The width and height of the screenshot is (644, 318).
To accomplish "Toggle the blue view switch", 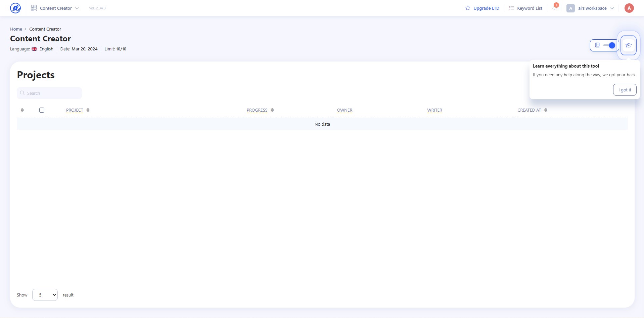I will [x=609, y=45].
